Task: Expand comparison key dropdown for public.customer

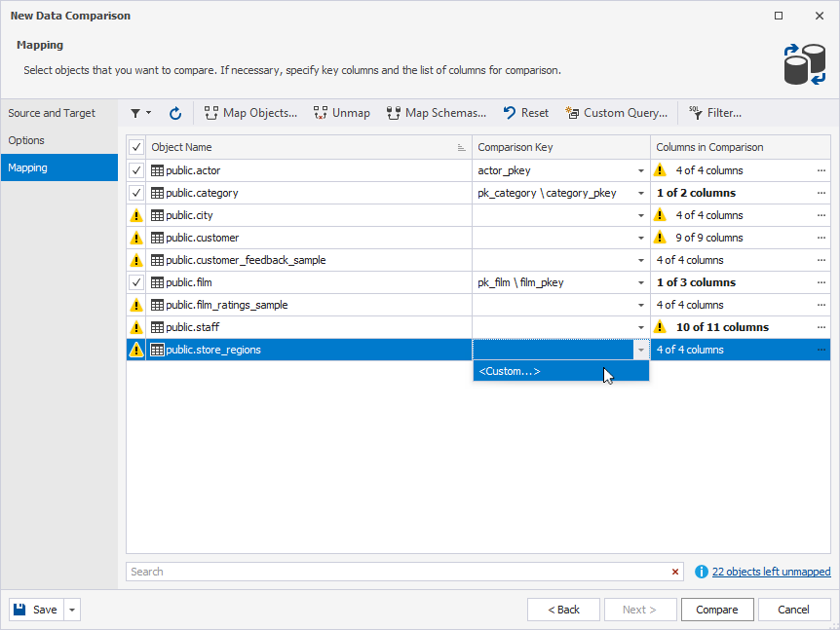Action: [640, 239]
